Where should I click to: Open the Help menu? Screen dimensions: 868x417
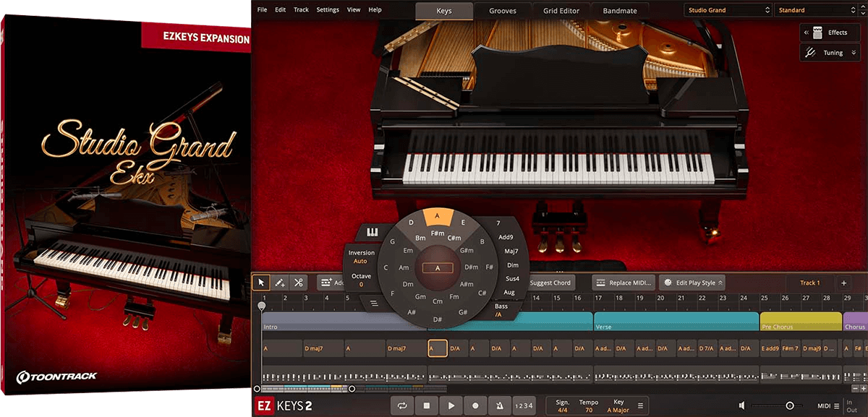point(375,10)
